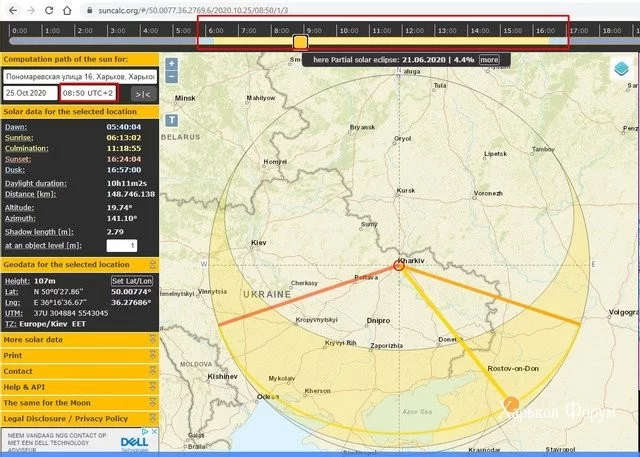Viewport: 640px width, 457px height.
Task: Click the more button in eclipse notice
Action: (x=489, y=60)
